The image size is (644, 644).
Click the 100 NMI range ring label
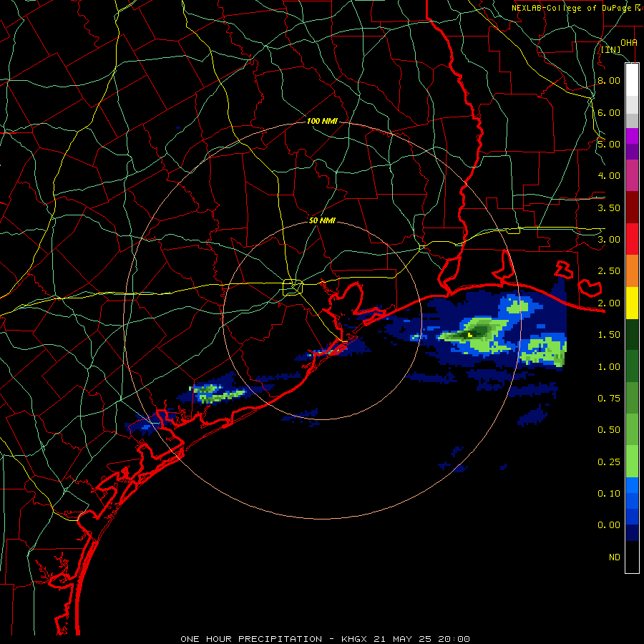322,121
